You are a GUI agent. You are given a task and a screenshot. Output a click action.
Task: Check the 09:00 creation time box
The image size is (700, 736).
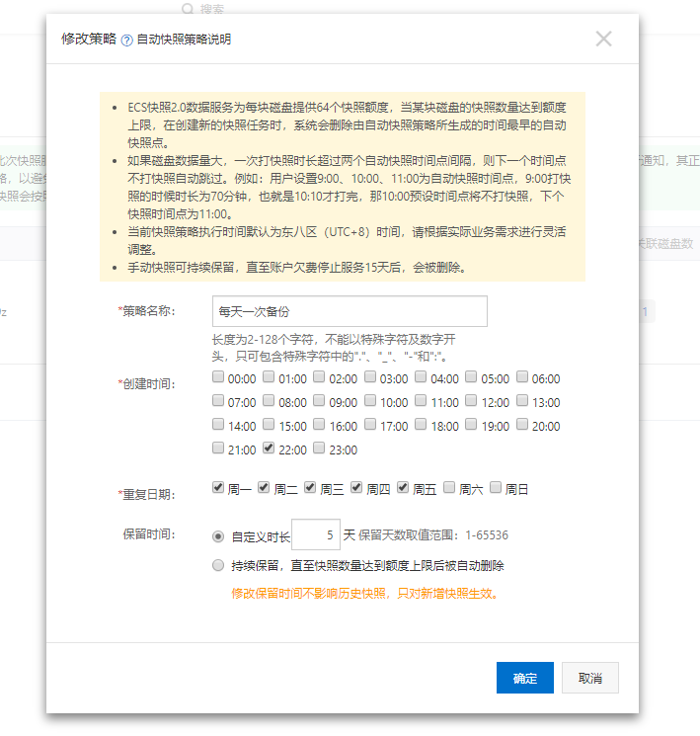point(319,400)
